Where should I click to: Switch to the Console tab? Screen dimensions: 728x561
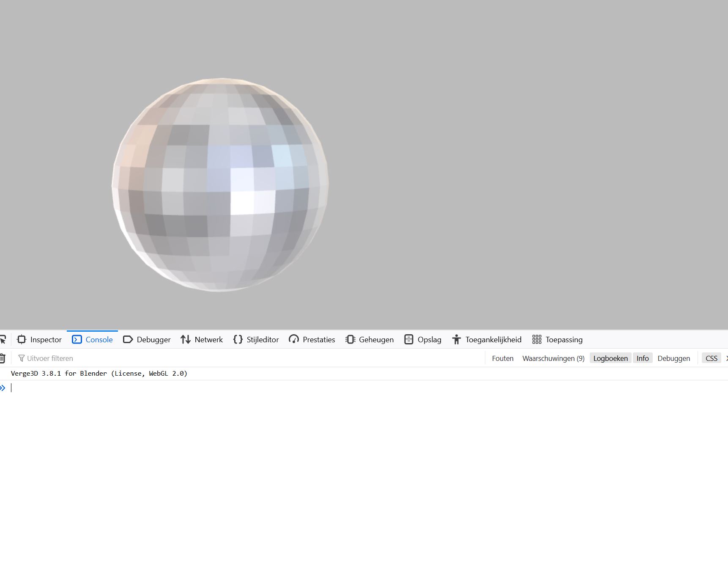pos(93,340)
